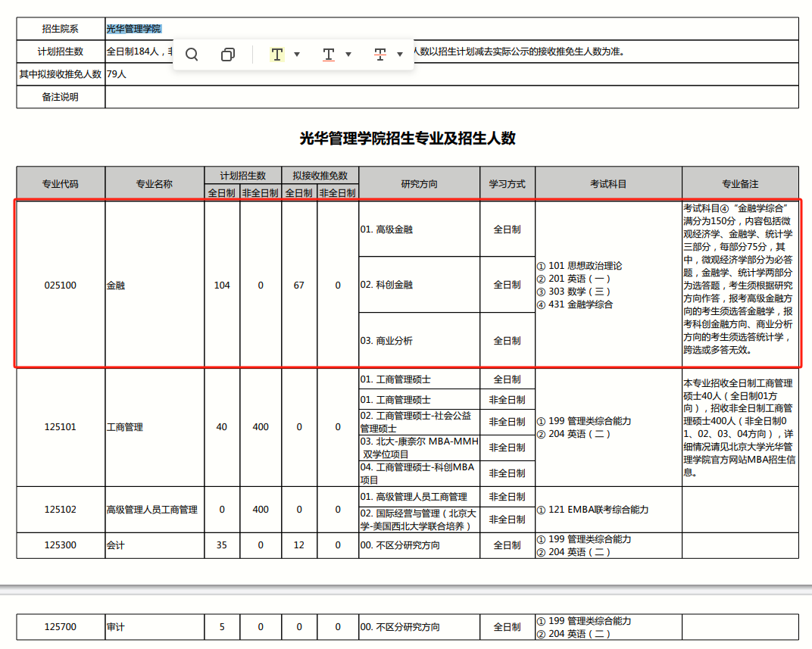Click the 备注说明 label cell
The height and width of the screenshot is (649, 812).
[61, 97]
